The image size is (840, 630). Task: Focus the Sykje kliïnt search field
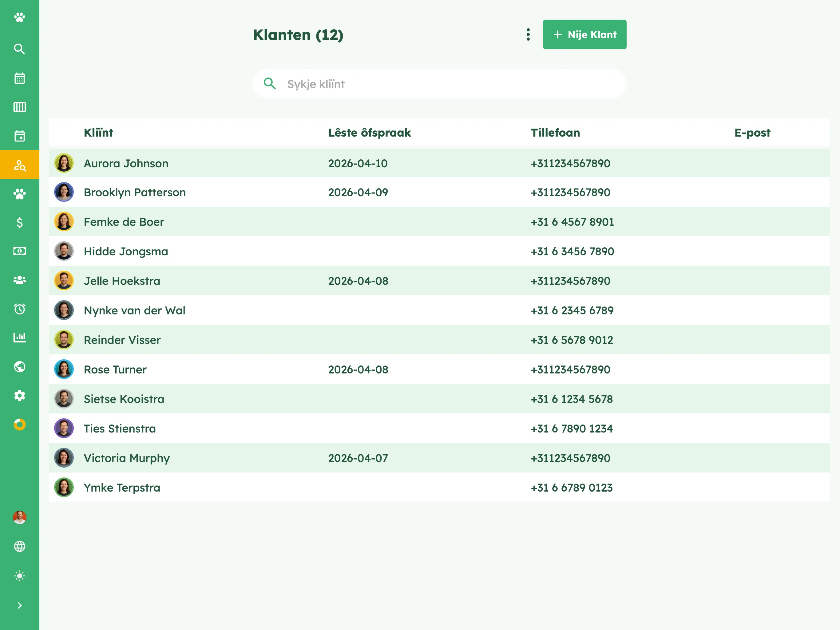coord(439,84)
